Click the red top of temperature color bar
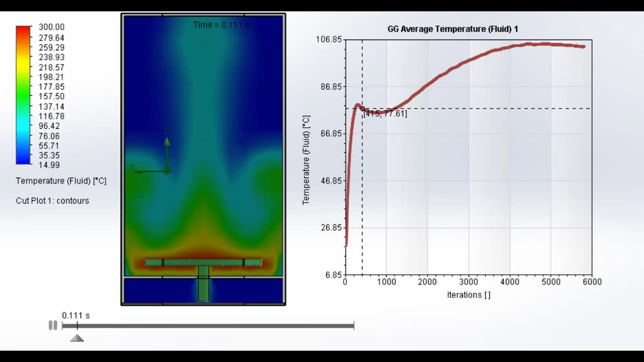 [23, 31]
